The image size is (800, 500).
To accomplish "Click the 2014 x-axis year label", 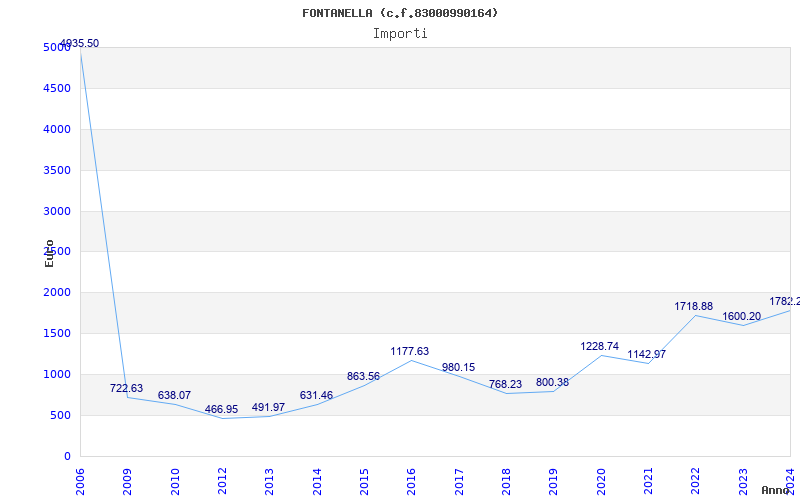I will point(316,482).
